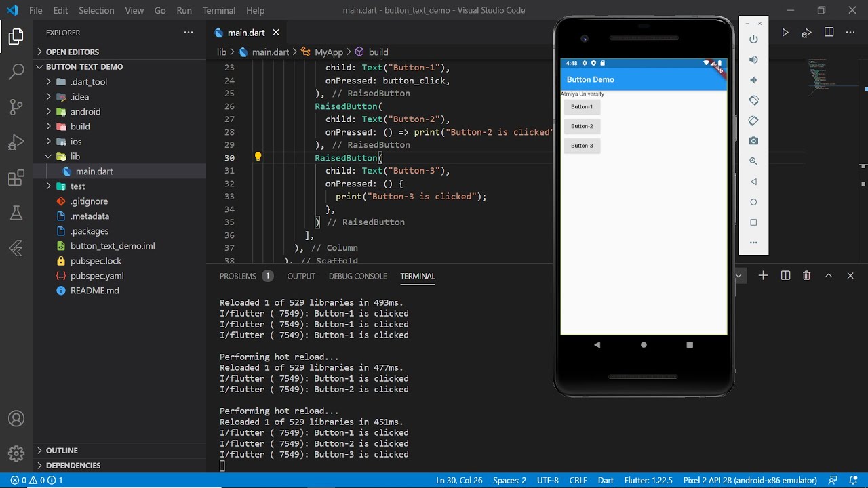This screenshot has width=868, height=488.
Task: Open Run and Debug view
Action: coord(16,142)
